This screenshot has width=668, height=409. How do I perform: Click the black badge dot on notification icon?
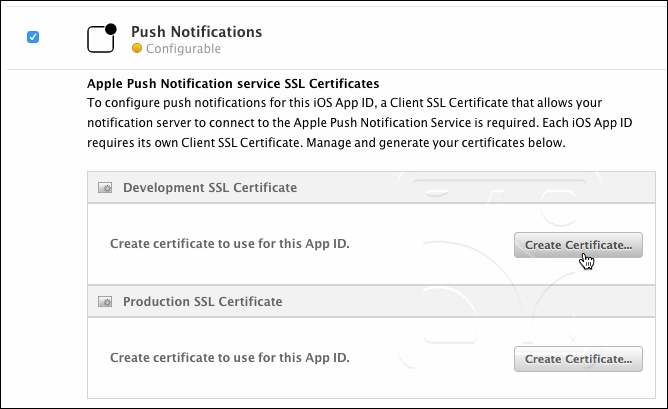point(111,29)
